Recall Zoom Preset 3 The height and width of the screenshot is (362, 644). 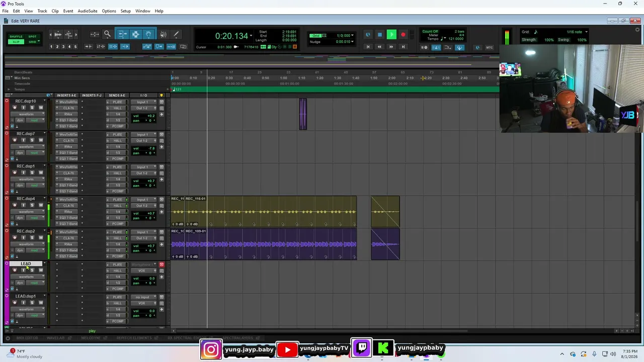[x=63, y=47]
